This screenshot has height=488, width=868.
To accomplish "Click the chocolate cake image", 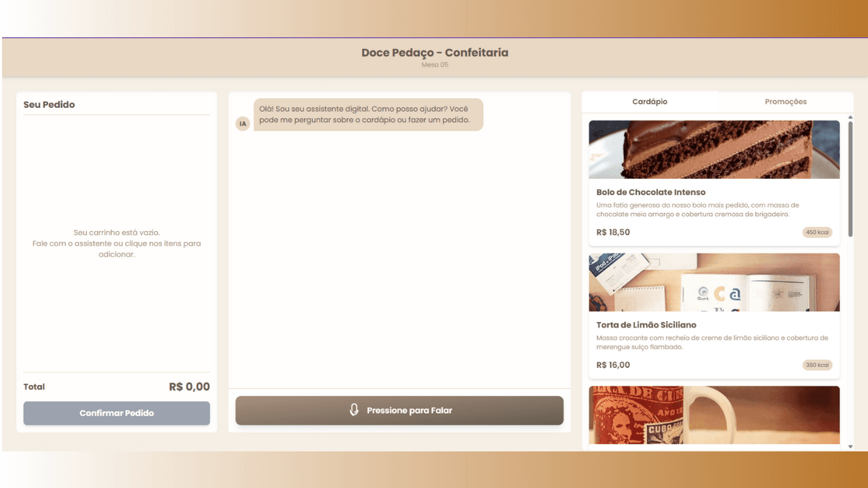I will 714,150.
